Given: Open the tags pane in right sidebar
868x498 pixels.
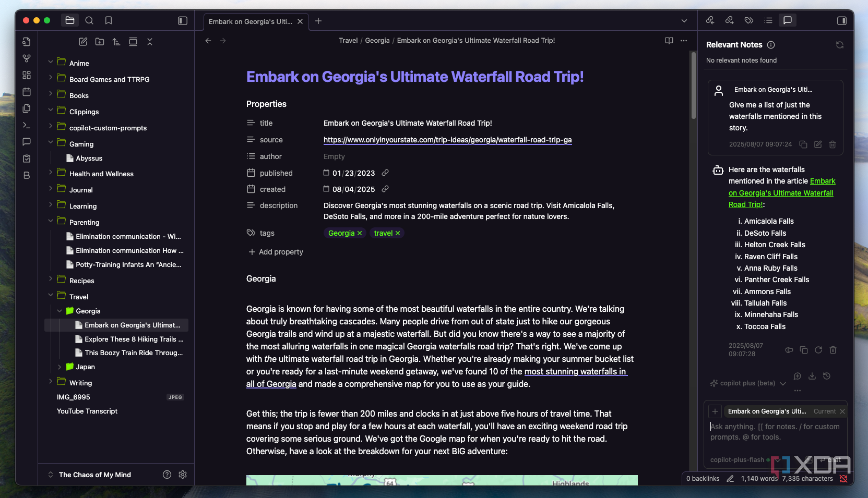Looking at the screenshot, I should click(x=749, y=20).
